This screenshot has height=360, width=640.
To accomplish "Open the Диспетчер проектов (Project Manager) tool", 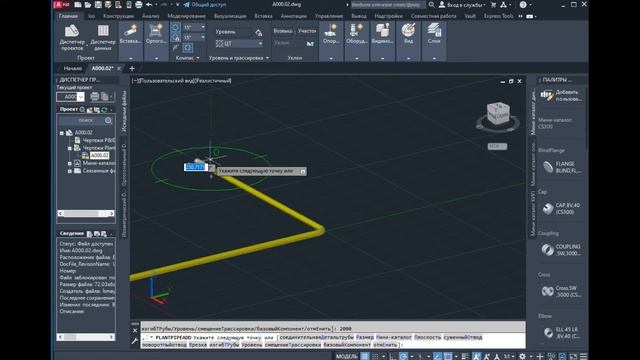I will coord(72,37).
